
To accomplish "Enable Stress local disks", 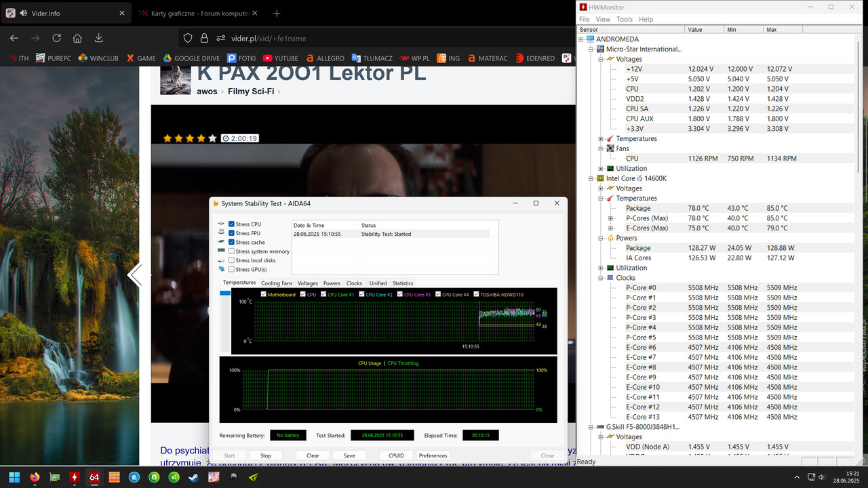I will click(232, 260).
